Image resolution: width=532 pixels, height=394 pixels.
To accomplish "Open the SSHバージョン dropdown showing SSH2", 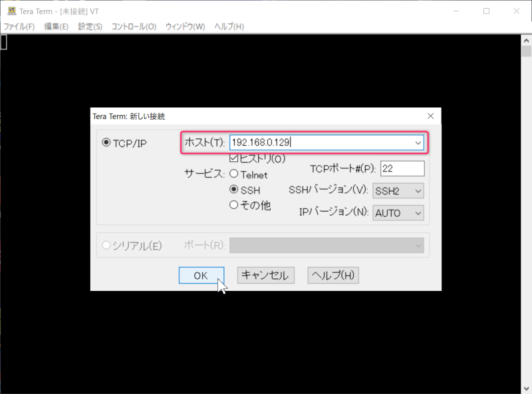I will [398, 191].
